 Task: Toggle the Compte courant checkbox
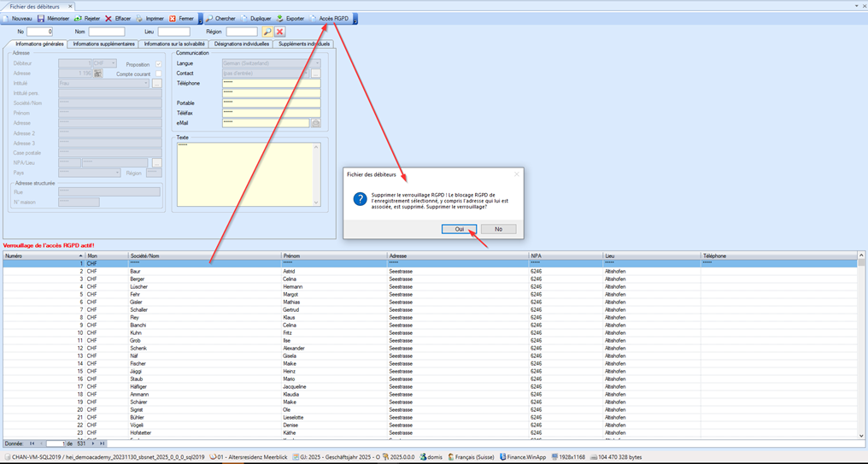(158, 73)
